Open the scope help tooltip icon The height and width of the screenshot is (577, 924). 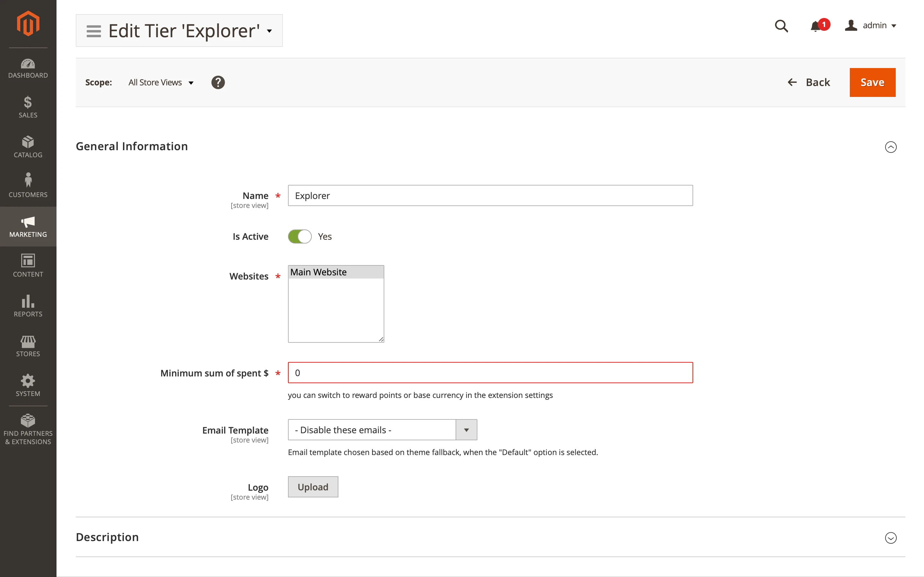(x=218, y=82)
